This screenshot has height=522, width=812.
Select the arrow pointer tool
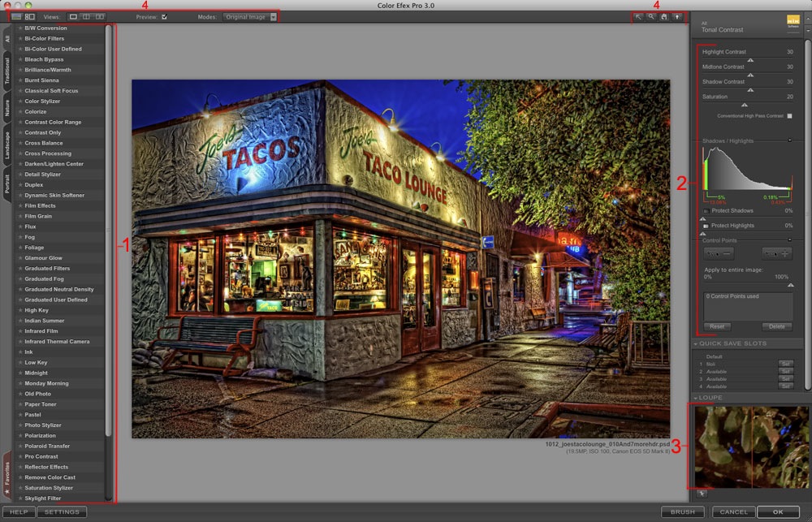click(x=638, y=17)
